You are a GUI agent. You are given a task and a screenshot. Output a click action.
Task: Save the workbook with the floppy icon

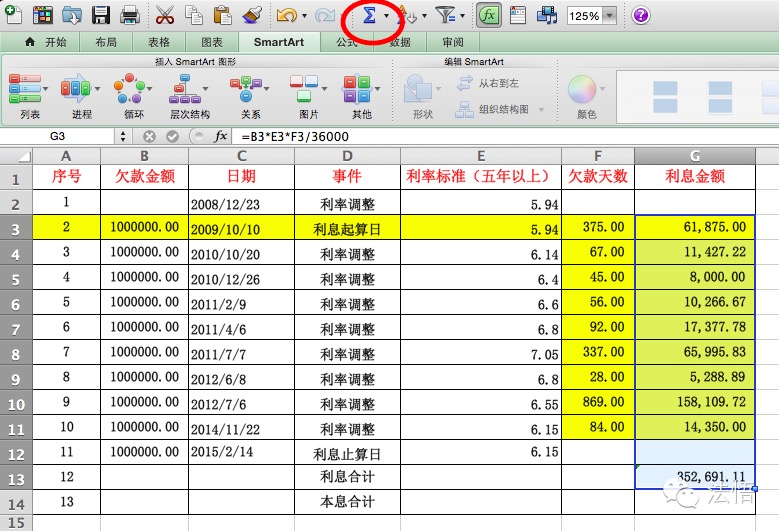click(x=101, y=15)
